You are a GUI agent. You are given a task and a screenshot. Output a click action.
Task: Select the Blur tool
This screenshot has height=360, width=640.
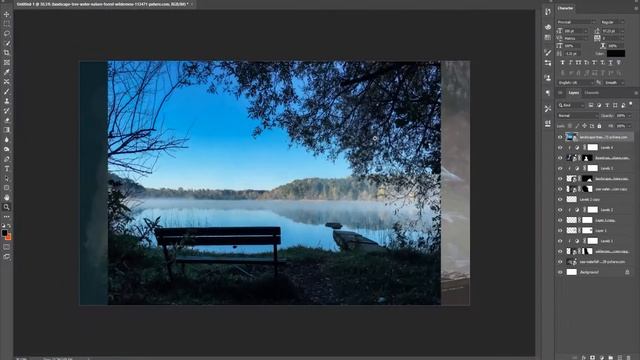pyautogui.click(x=7, y=140)
